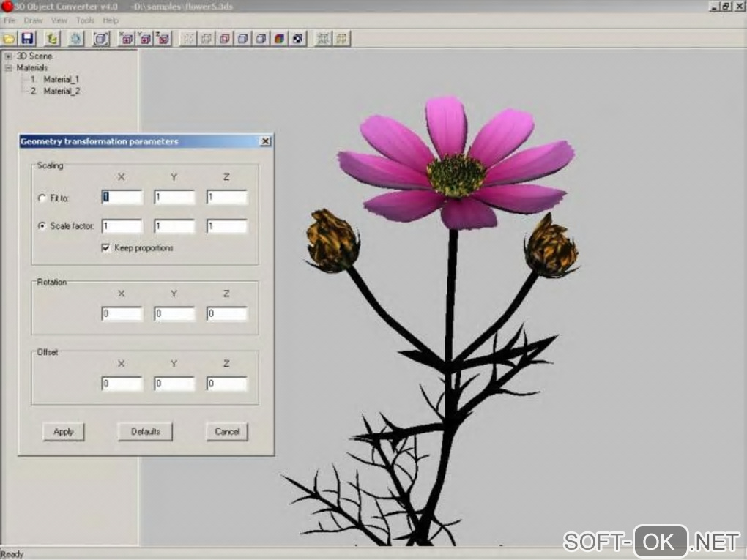Toggle the Keep proportions checkbox
The height and width of the screenshot is (560, 747).
pyautogui.click(x=105, y=247)
